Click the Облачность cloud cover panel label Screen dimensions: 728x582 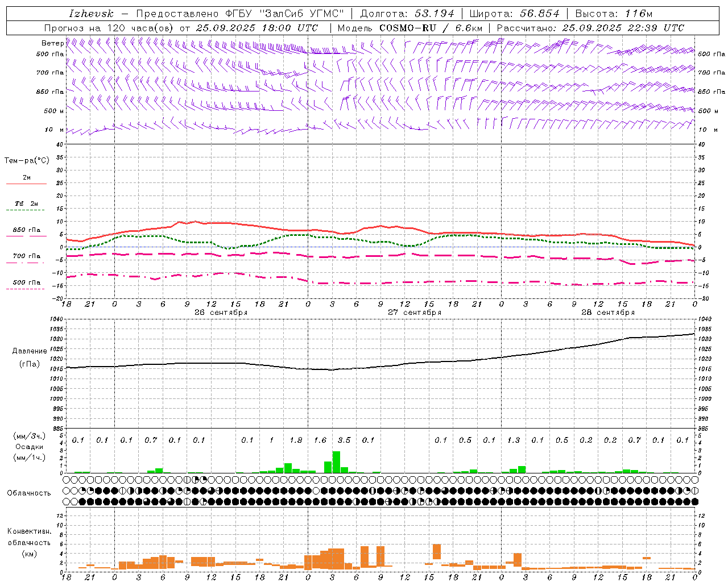point(29,493)
